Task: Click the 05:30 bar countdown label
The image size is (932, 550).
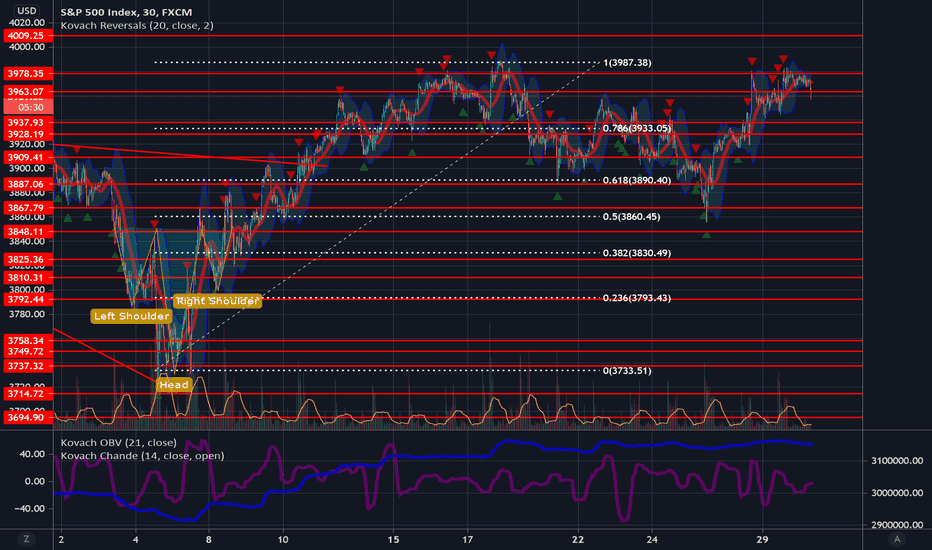Action: point(28,107)
